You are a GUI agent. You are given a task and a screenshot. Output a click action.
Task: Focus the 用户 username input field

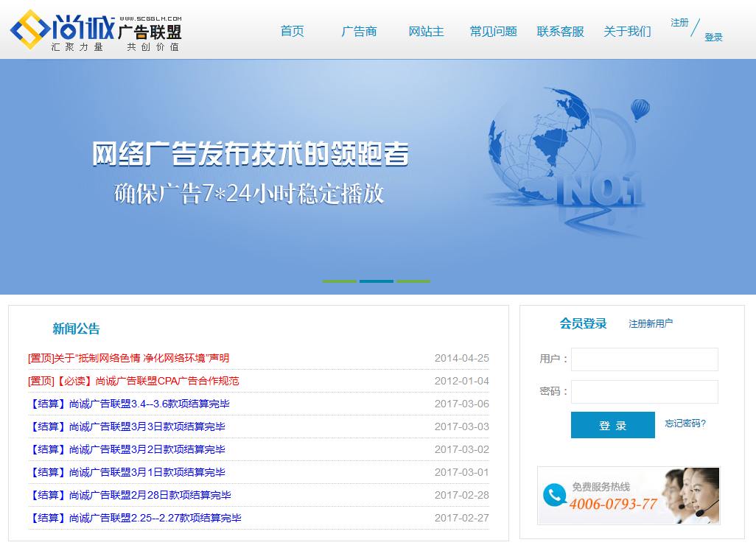click(644, 359)
